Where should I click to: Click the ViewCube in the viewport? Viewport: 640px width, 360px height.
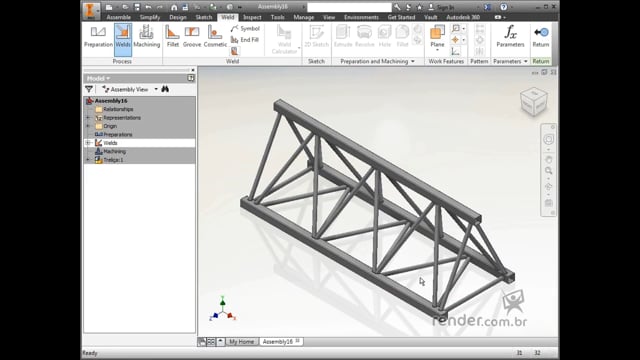point(534,102)
